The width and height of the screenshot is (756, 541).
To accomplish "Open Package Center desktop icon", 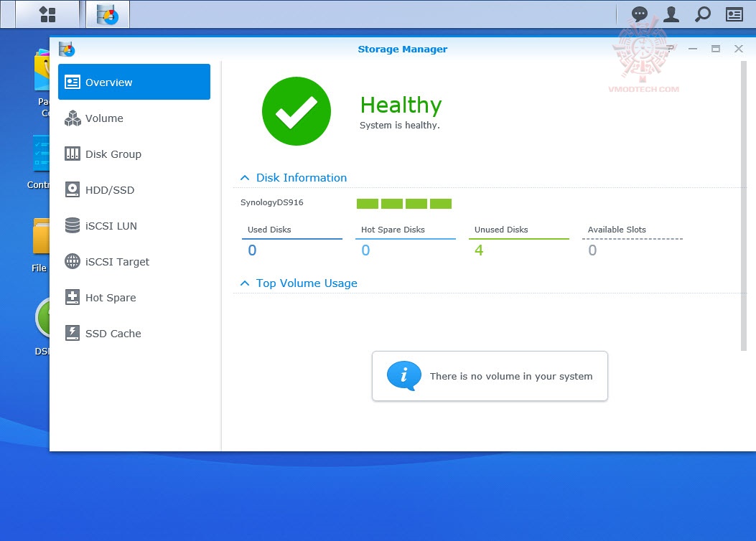I will click(42, 70).
